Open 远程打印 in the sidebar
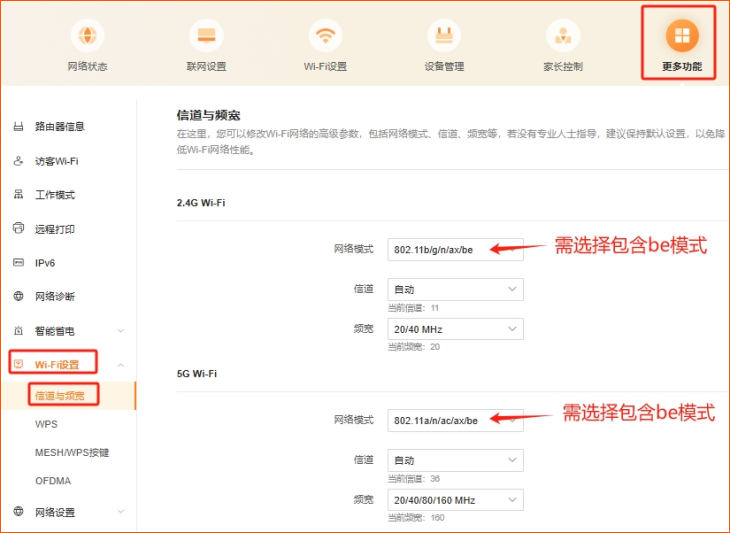Image resolution: width=730 pixels, height=533 pixels. [54, 229]
